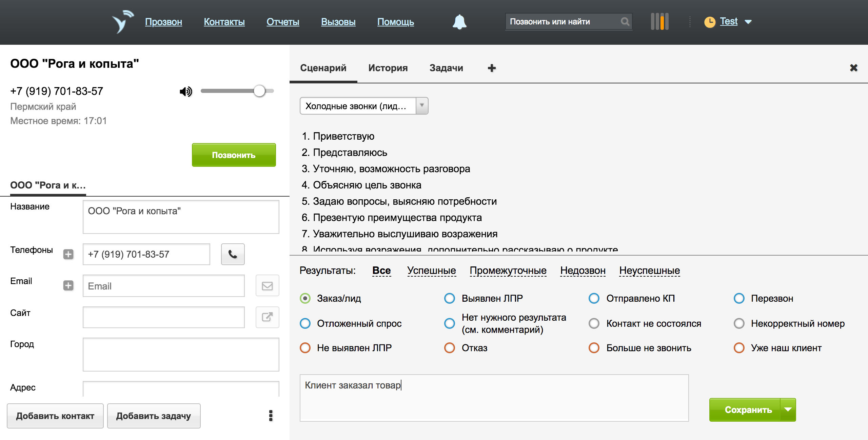Click the Test user link

(729, 21)
